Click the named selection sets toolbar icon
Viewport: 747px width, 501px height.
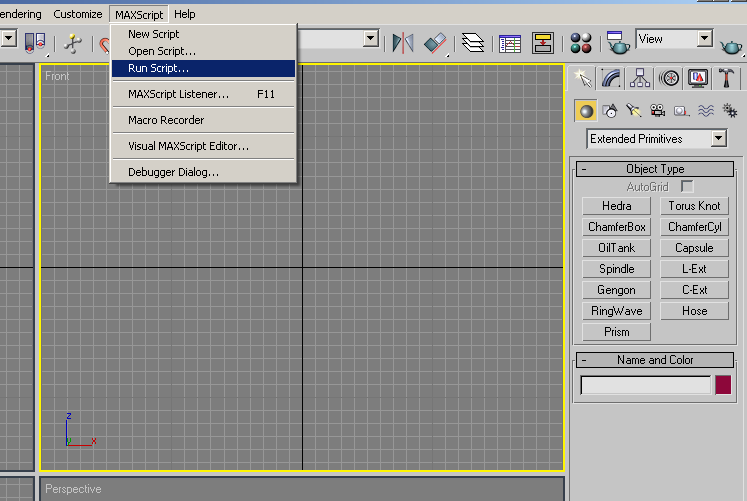tap(35, 43)
